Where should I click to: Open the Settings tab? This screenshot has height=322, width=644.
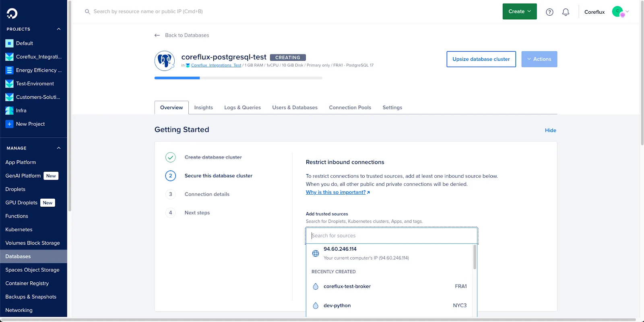[392, 108]
